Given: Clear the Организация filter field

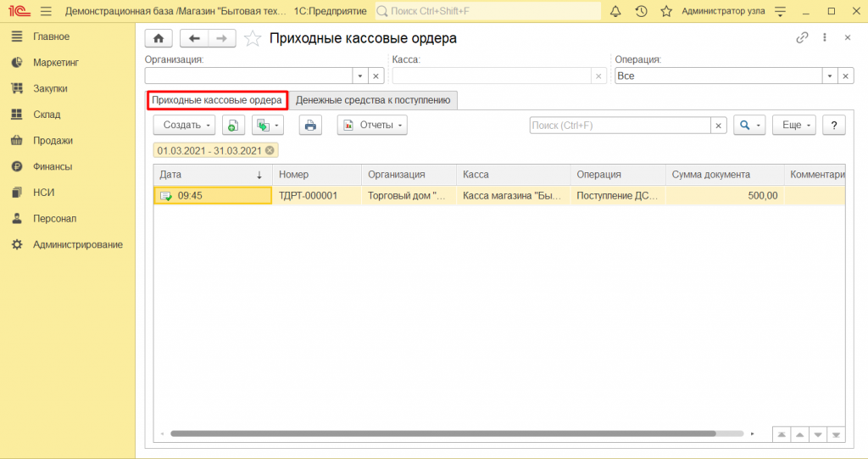Looking at the screenshot, I should [x=376, y=76].
